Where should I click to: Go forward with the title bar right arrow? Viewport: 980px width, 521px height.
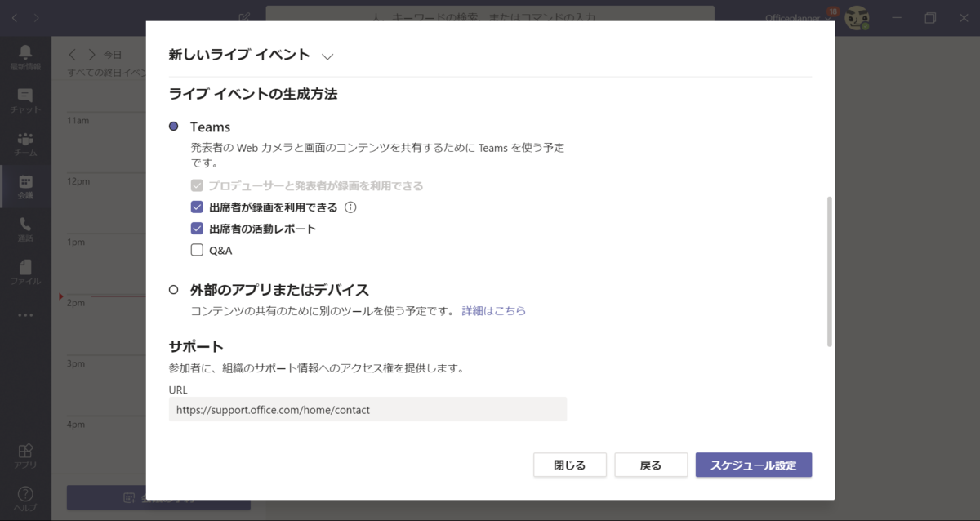pos(36,17)
